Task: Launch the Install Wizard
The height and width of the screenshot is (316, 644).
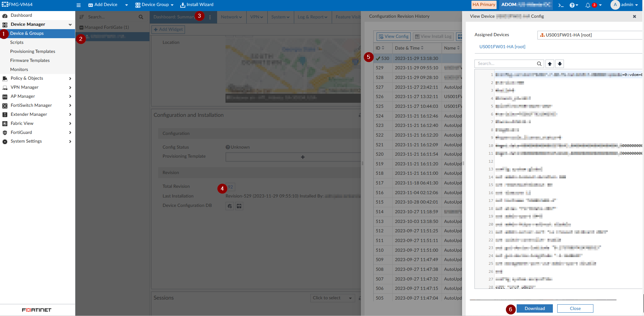Action: point(197,5)
